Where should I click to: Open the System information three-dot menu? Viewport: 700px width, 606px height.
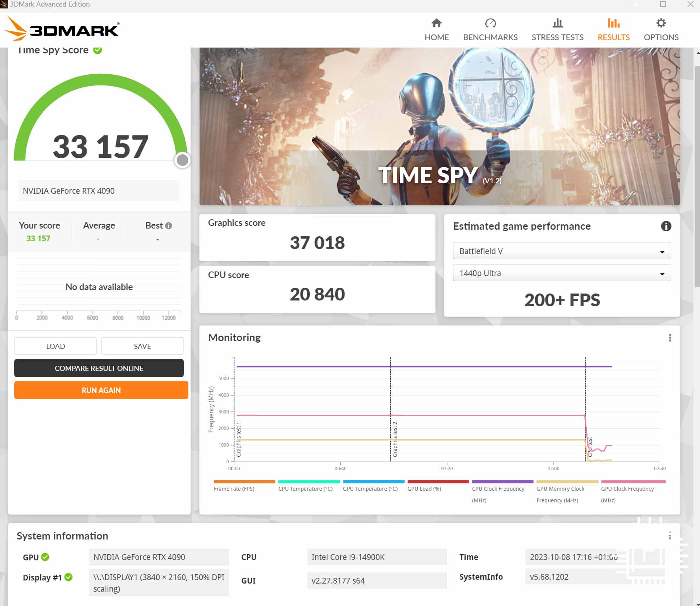tap(670, 536)
